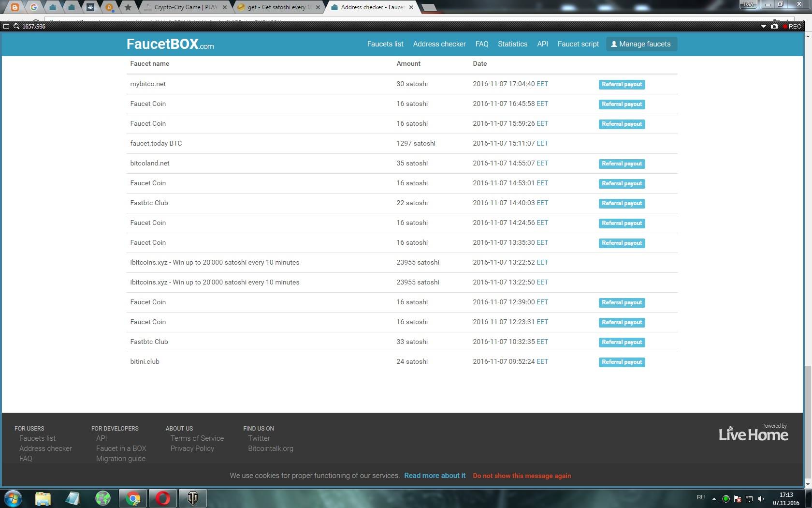Click the 'Faucet name' column header

pos(150,63)
